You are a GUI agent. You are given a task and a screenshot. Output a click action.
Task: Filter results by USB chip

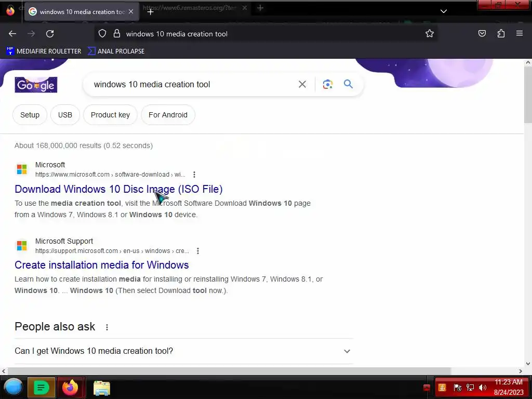click(65, 115)
